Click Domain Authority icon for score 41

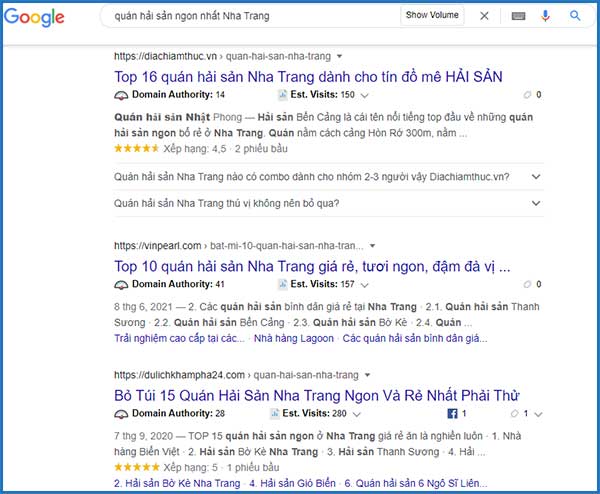[x=121, y=285]
